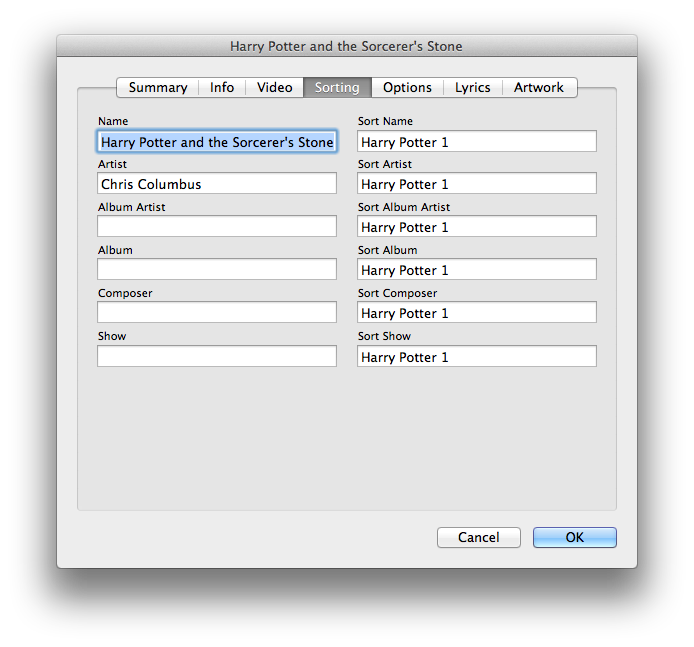Open the Info tab
The image size is (694, 647).
222,87
